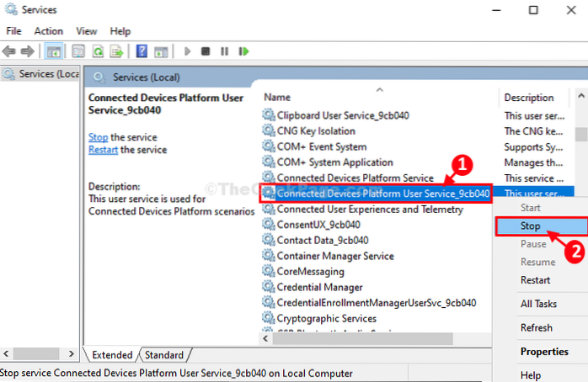Screen dimensions: 588x382
Task: Select Properties in the context menu
Action: pyautogui.click(x=544, y=352)
